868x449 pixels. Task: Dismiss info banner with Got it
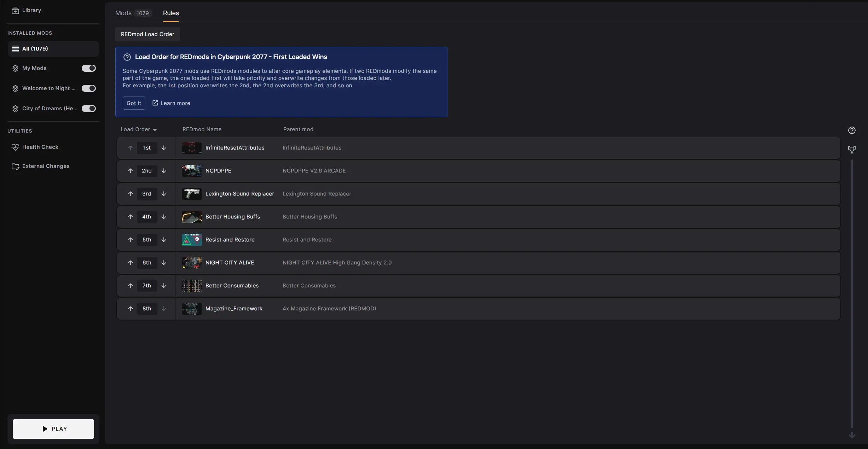[x=134, y=103]
